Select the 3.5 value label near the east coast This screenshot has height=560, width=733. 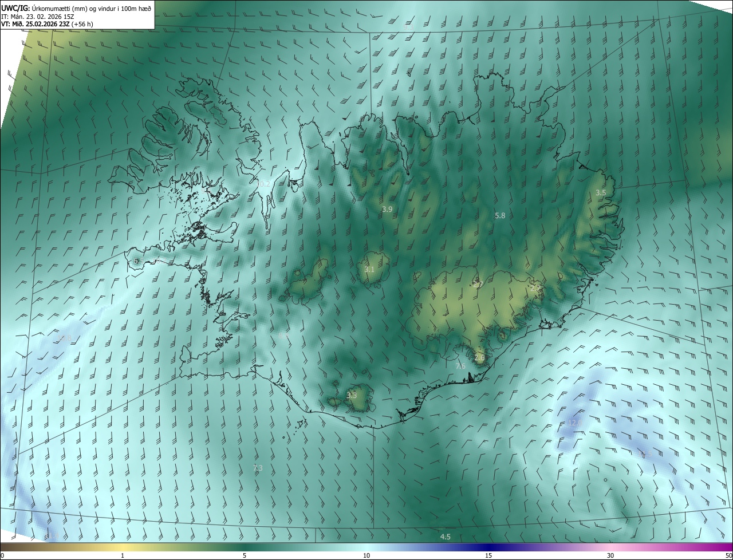[x=600, y=192]
